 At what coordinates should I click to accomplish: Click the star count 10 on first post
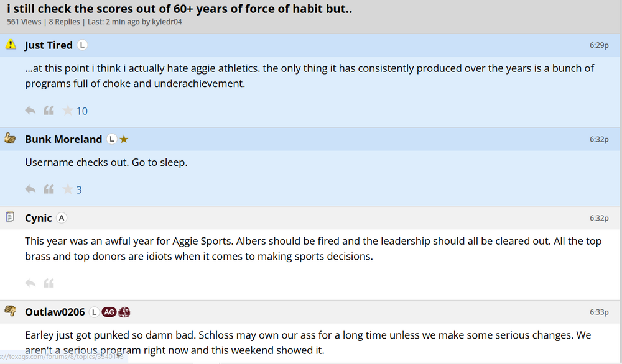click(81, 111)
